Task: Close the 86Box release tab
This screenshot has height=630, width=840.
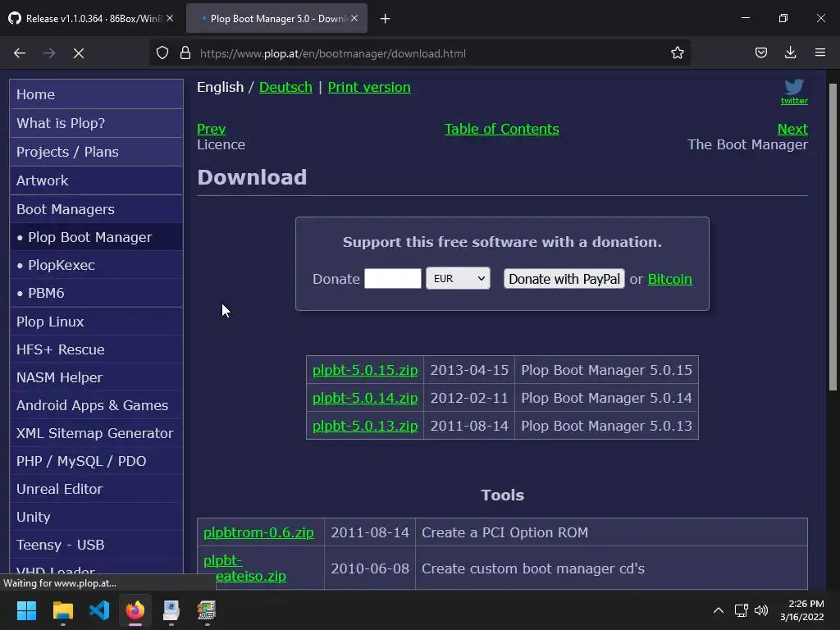Action: click(170, 18)
